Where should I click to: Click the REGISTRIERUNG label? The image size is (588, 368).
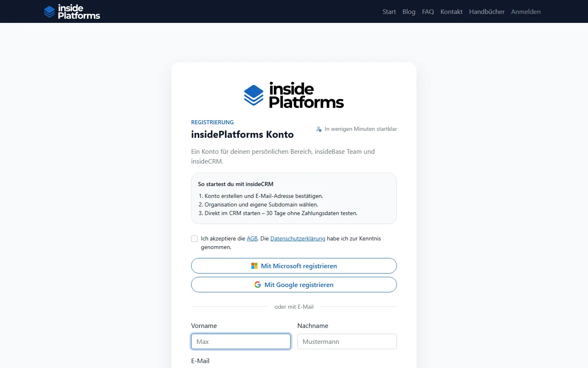click(x=212, y=122)
